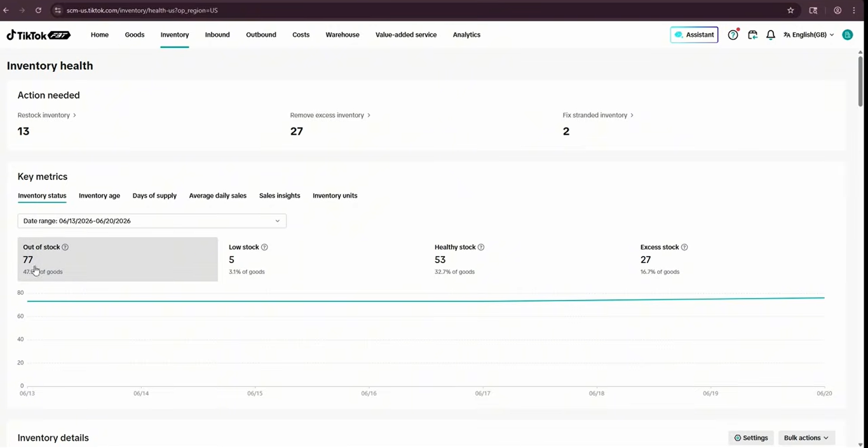This screenshot has height=448, width=868.
Task: Click the site information icon in address bar
Action: coord(58,10)
